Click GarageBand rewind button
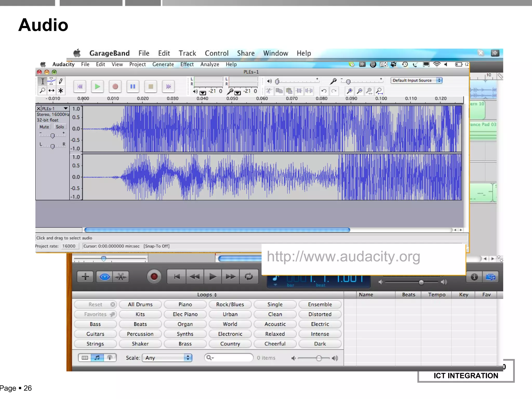 195,277
